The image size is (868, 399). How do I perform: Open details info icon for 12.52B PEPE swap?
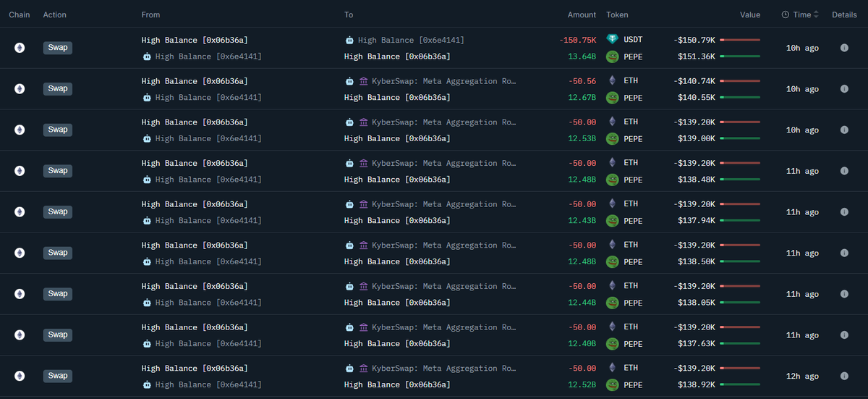pyautogui.click(x=844, y=376)
